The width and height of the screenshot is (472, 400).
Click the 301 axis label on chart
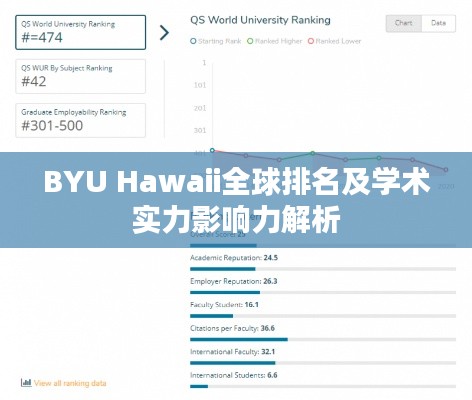tap(200, 130)
